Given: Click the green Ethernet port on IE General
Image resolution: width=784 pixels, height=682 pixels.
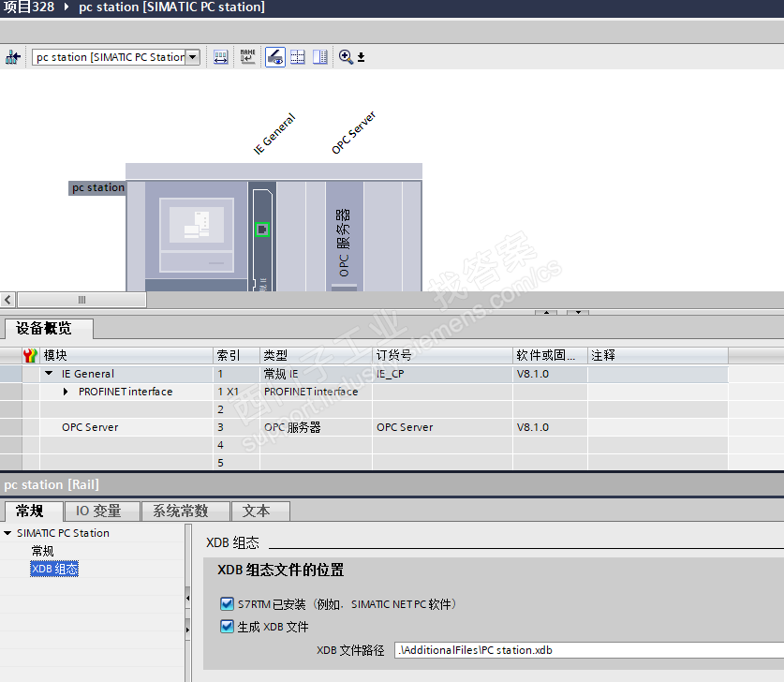Looking at the screenshot, I should pos(262,230).
